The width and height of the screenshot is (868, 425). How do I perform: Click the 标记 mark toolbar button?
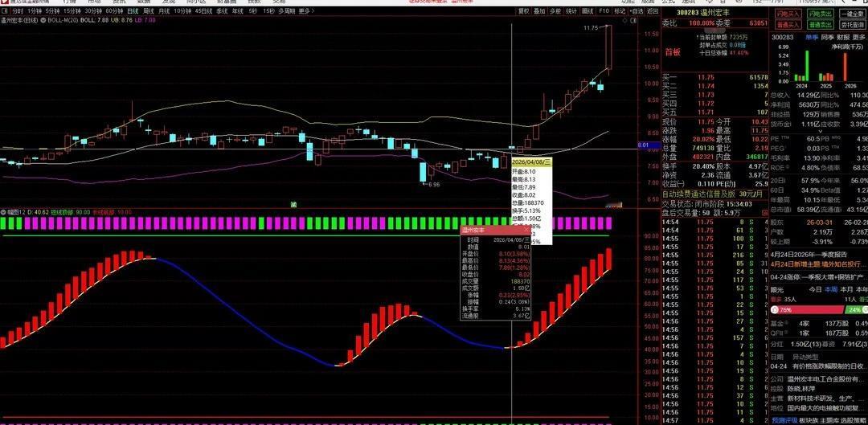coord(620,10)
